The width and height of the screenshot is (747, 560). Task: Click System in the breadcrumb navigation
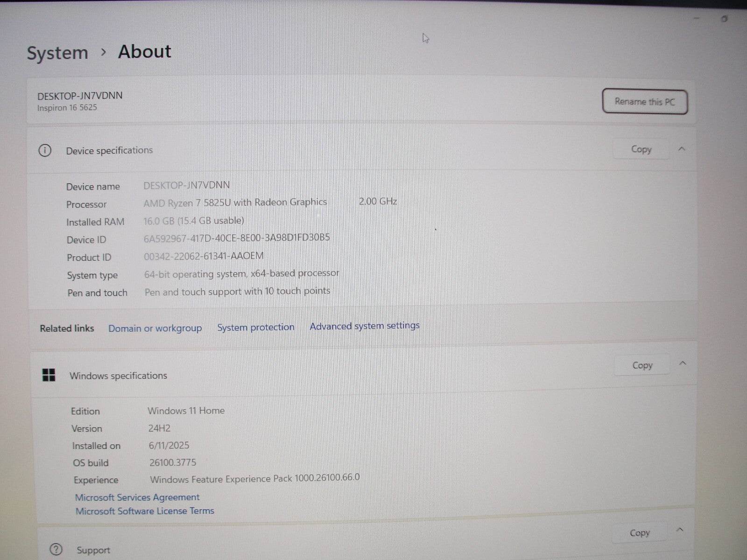click(57, 53)
